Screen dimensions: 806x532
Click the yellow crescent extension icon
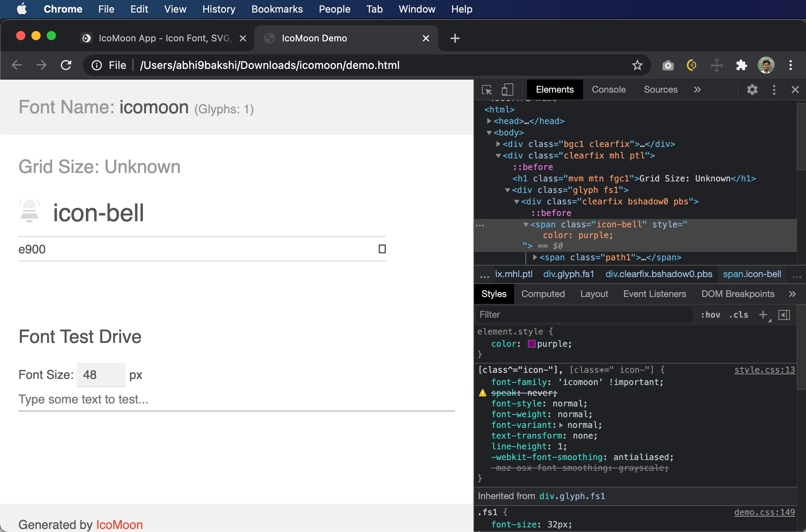tap(692, 65)
